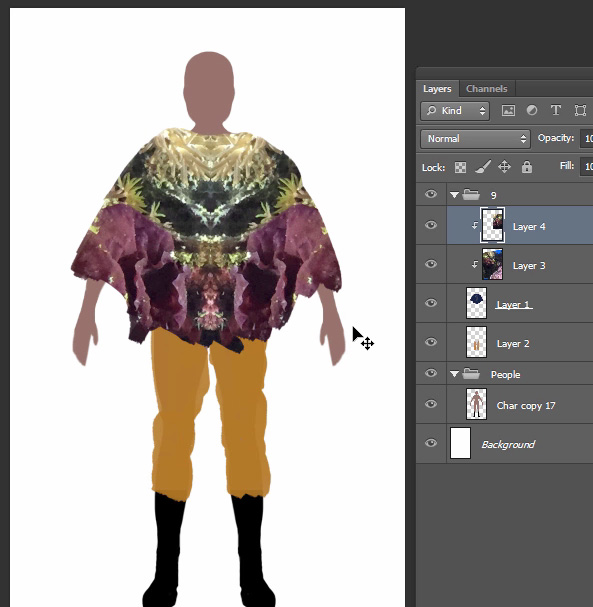Open the Kind filter dropdown
593x607 pixels.
coord(455,111)
